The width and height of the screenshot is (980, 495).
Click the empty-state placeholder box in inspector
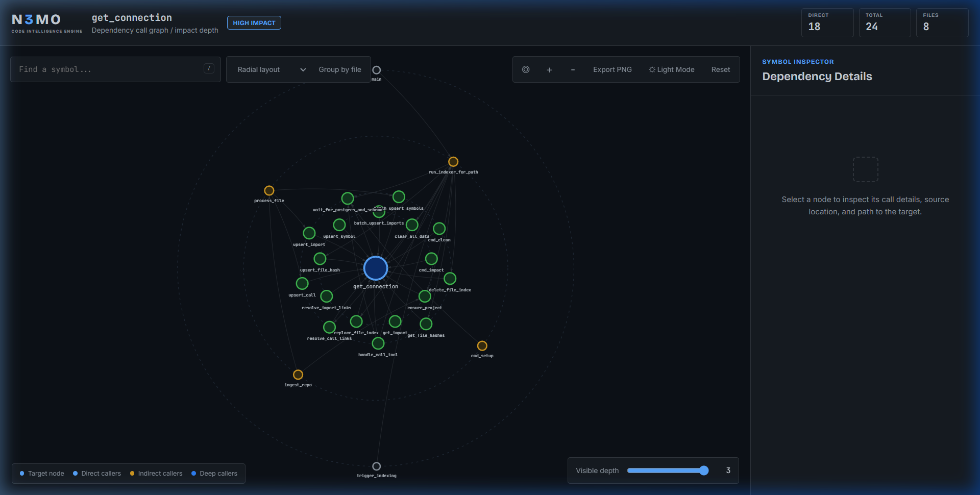[x=866, y=169]
